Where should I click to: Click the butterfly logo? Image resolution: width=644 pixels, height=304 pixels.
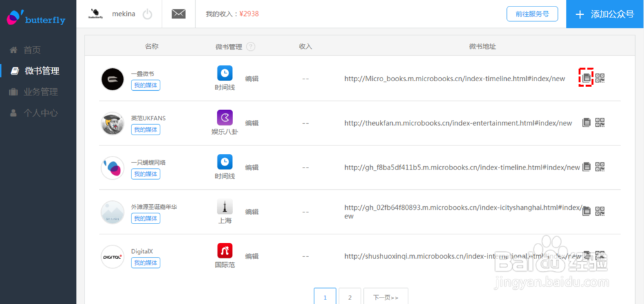(36, 18)
